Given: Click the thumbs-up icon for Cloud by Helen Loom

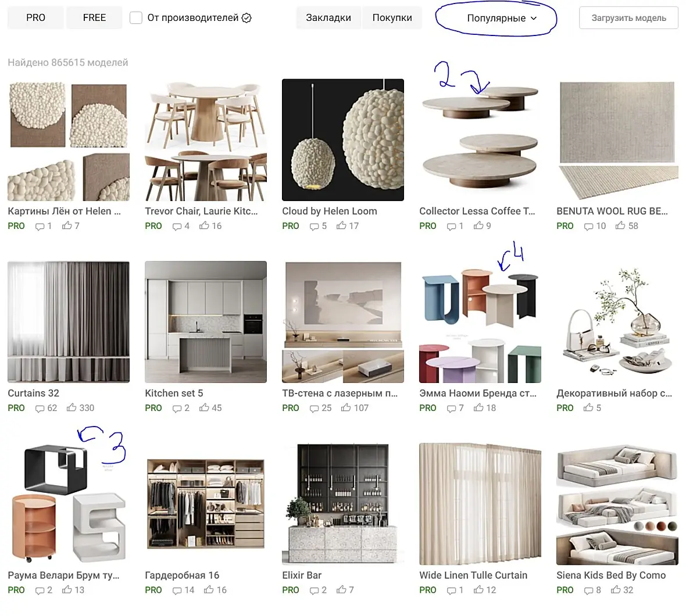Looking at the screenshot, I should (341, 225).
